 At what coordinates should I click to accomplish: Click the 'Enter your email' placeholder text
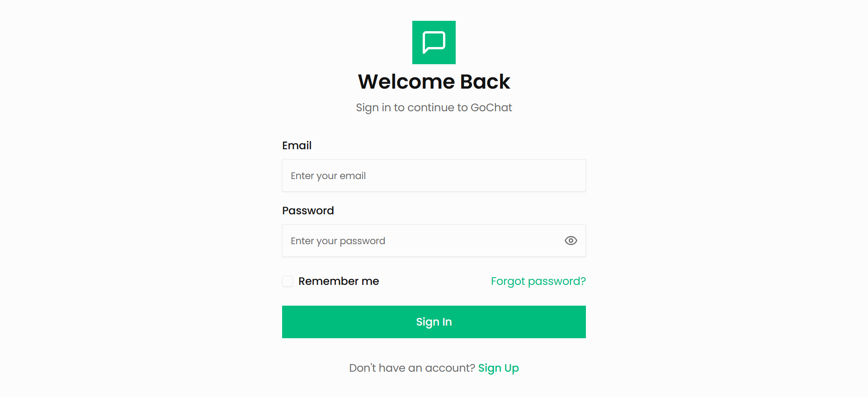(328, 176)
